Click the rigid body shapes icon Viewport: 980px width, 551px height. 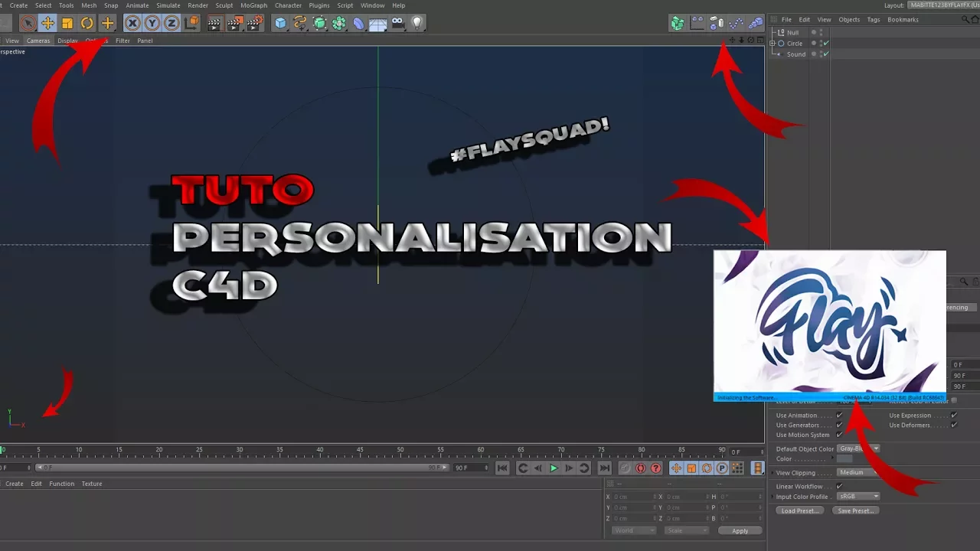pos(717,23)
